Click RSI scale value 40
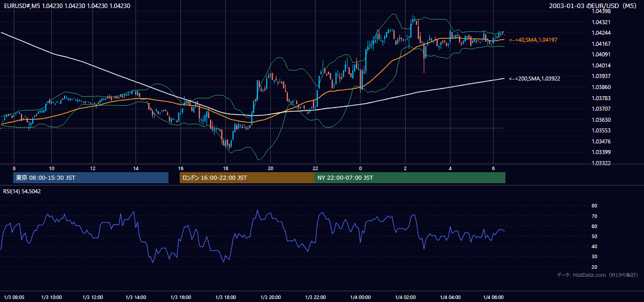 (x=594, y=246)
